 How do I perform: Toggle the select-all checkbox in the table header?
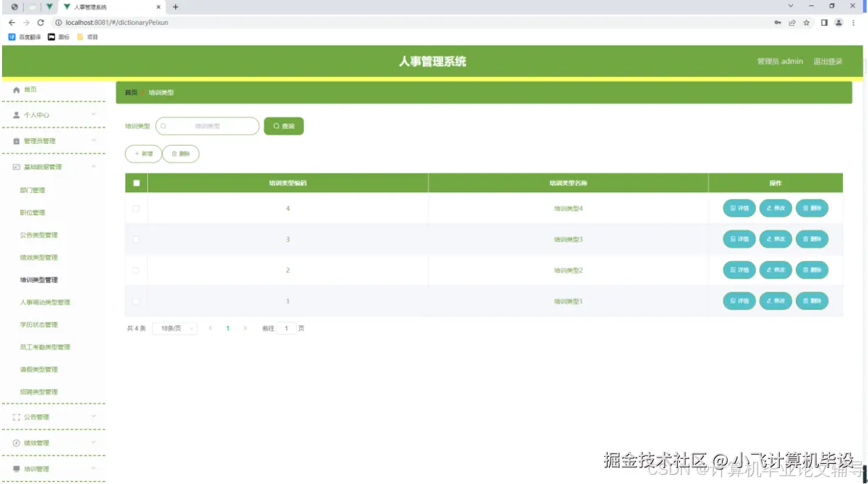[x=136, y=183]
